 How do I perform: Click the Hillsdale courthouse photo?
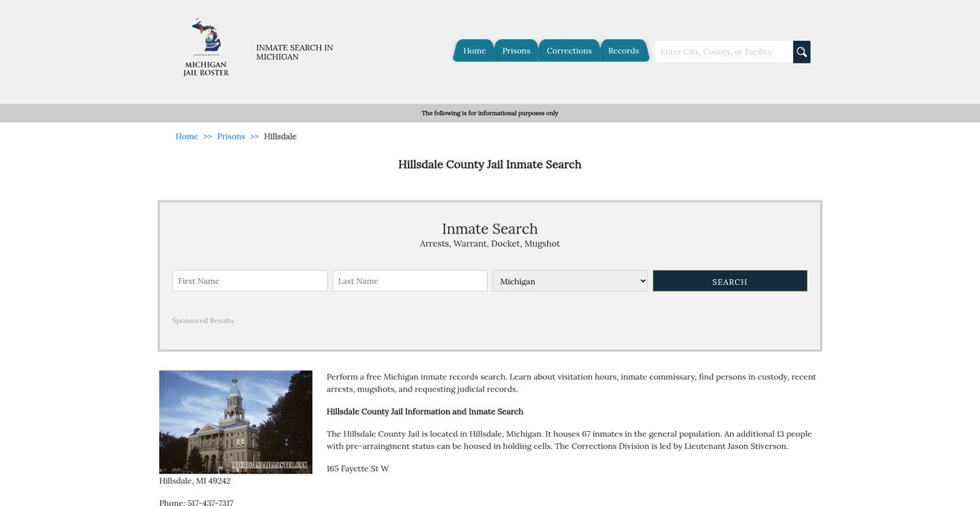click(x=236, y=422)
